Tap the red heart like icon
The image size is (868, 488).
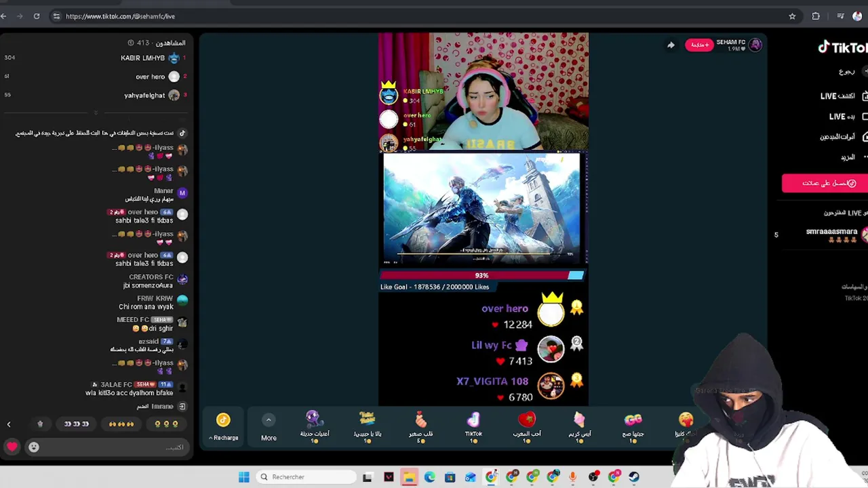coord(12,446)
